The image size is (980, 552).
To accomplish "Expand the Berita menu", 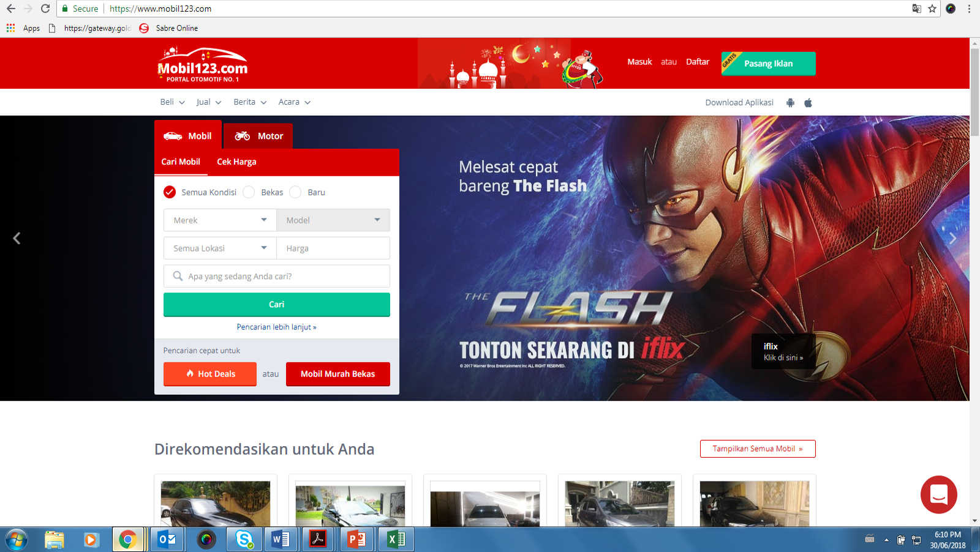I will [x=250, y=102].
